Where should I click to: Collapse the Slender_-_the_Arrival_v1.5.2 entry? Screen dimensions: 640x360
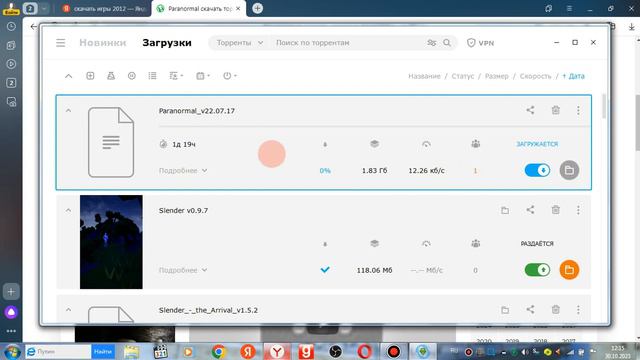tap(69, 310)
